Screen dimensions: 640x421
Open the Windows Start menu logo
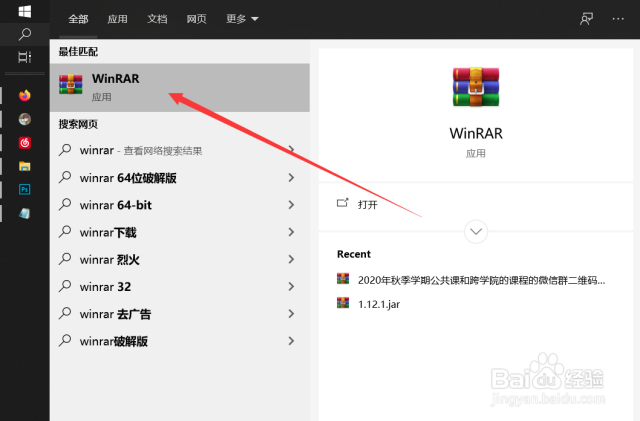coord(24,11)
